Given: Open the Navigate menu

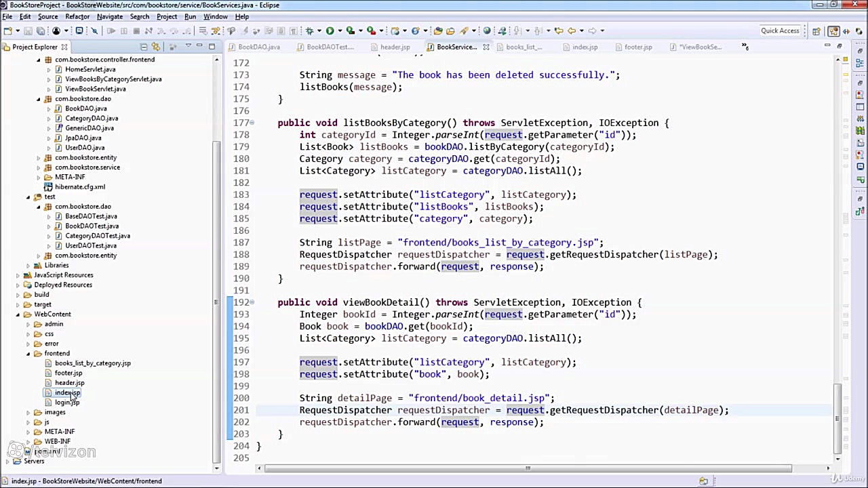Looking at the screenshot, I should [x=110, y=16].
